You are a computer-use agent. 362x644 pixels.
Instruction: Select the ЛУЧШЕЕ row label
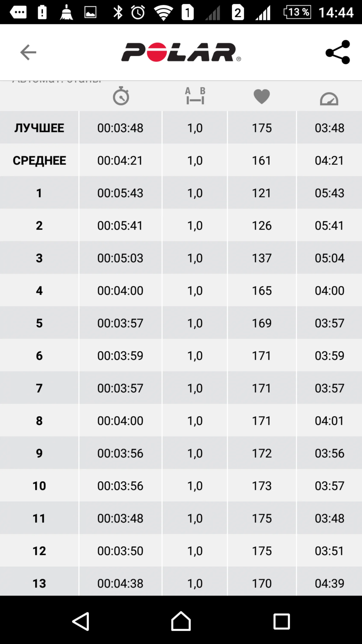click(x=39, y=128)
